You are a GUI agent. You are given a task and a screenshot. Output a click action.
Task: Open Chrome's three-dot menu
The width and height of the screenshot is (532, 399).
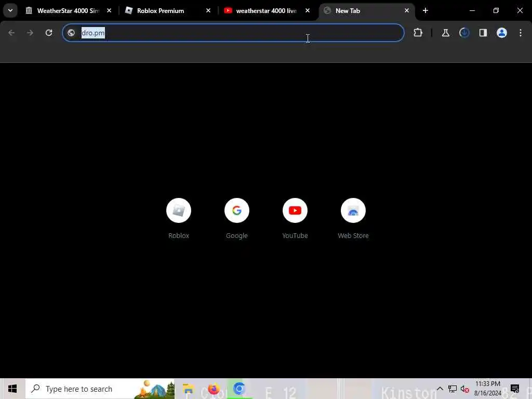(x=521, y=33)
